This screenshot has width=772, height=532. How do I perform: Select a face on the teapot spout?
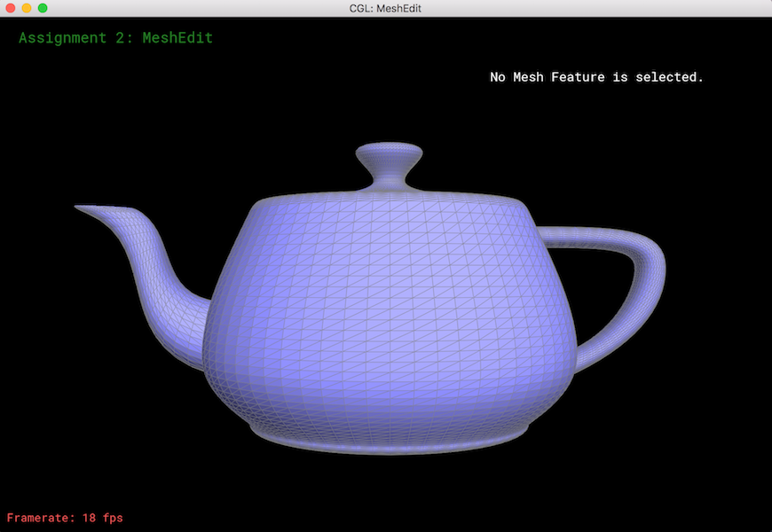tap(151, 276)
